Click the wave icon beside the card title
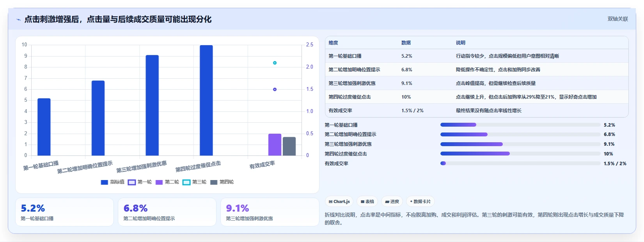This screenshot has height=242, width=644. click(x=18, y=19)
